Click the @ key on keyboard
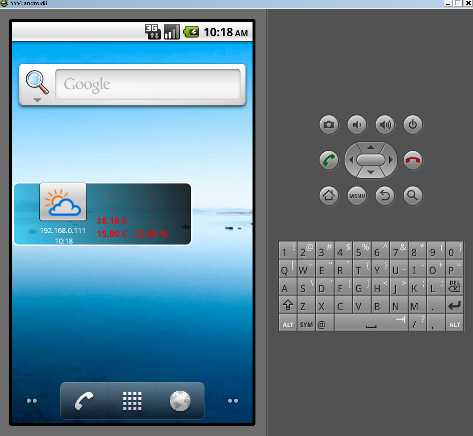473x436 pixels. (x=325, y=323)
